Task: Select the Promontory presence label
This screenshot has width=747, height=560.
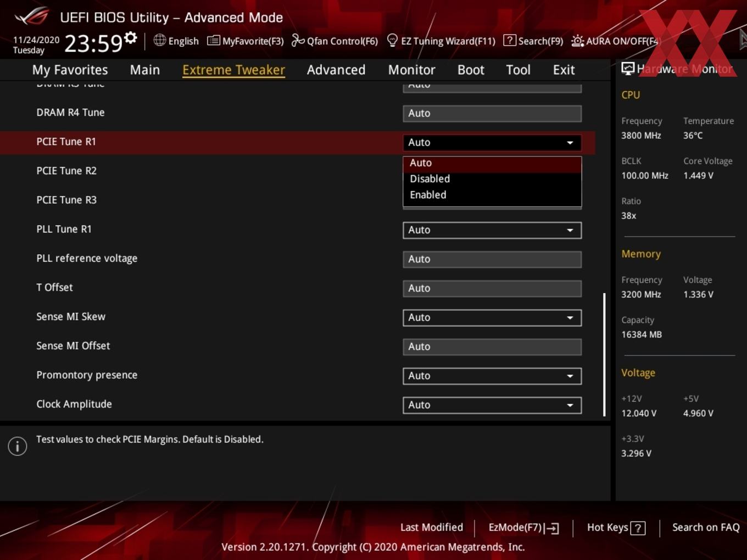Action: (87, 375)
